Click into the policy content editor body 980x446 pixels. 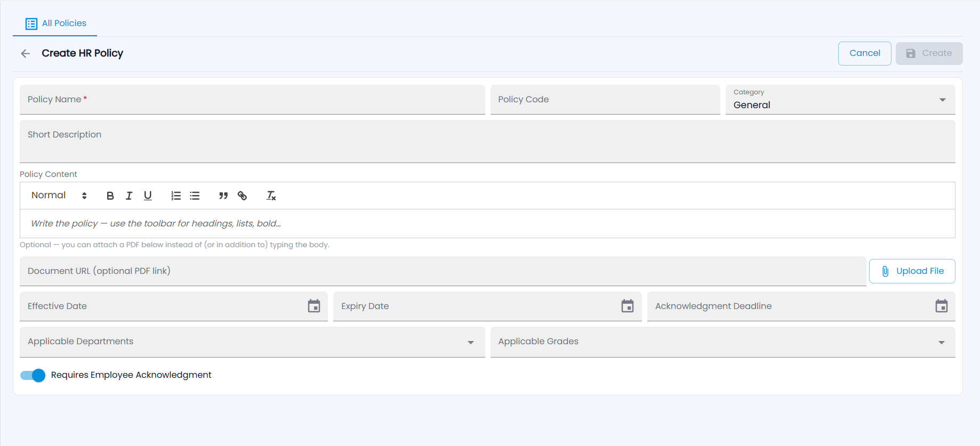pyautogui.click(x=487, y=224)
